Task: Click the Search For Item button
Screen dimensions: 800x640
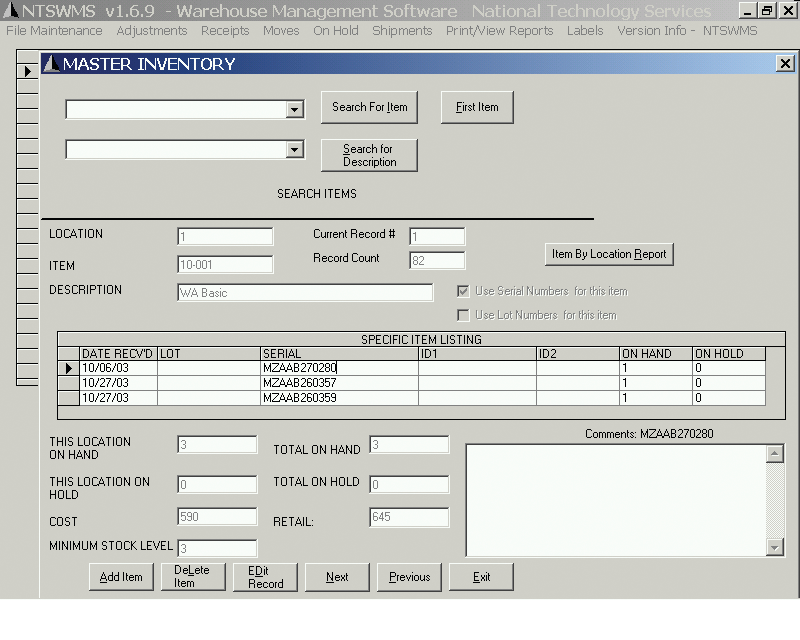Action: 369,107
